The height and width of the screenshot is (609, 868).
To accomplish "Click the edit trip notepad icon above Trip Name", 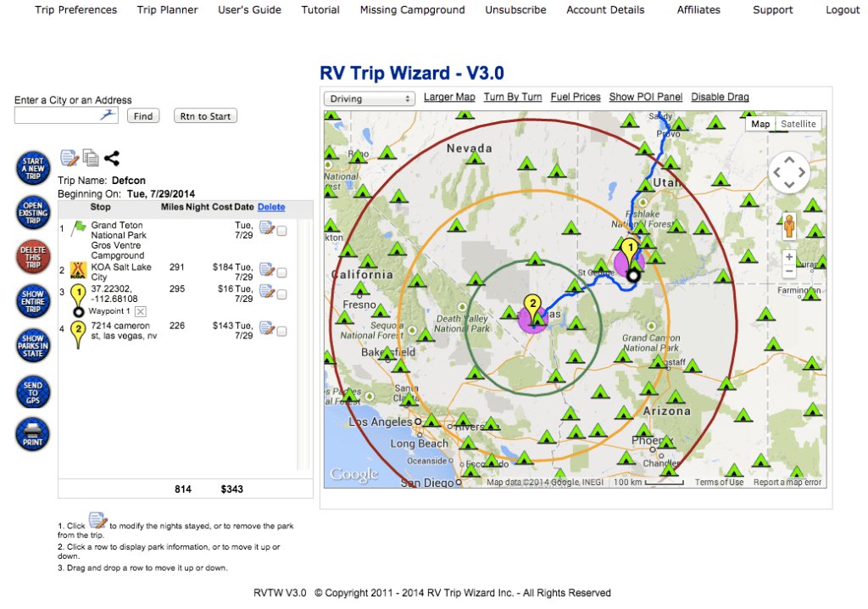I will pos(70,158).
